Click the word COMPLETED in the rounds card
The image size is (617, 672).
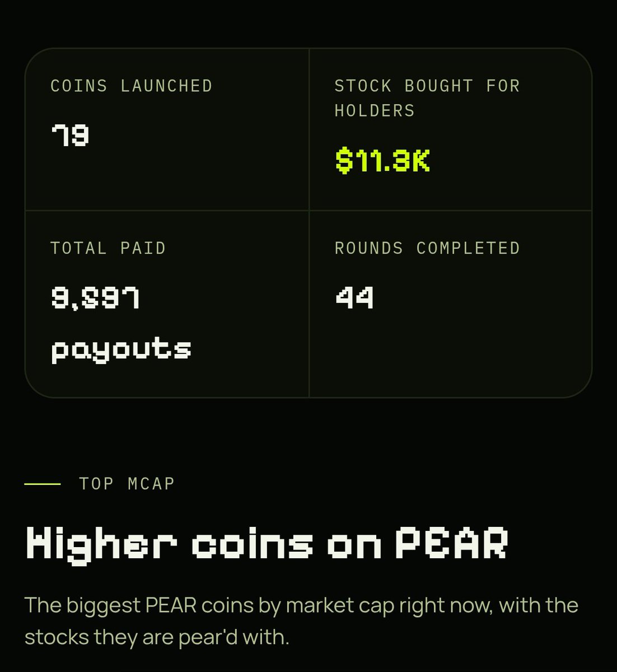(x=468, y=248)
